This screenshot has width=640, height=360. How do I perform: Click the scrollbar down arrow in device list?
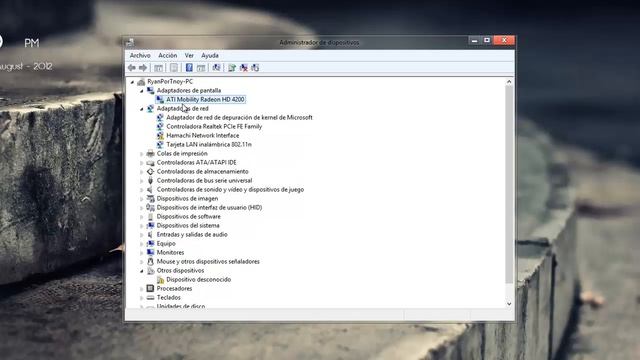(x=509, y=304)
